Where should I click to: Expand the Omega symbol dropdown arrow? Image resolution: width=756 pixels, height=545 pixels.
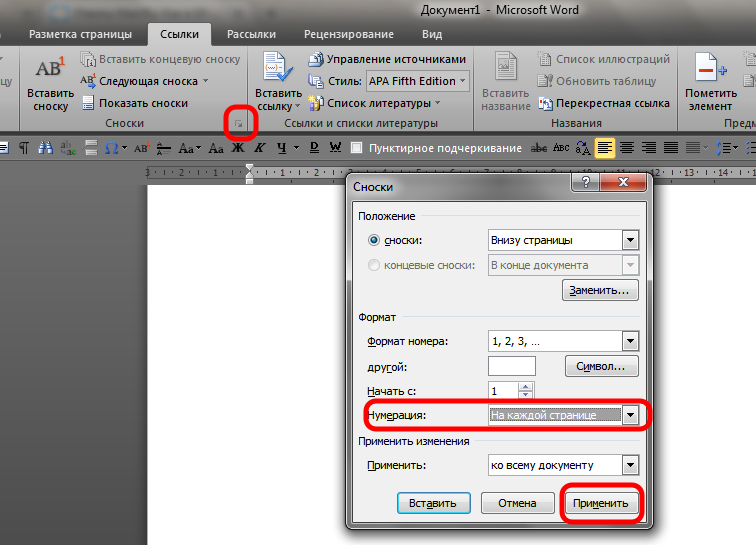[x=124, y=148]
